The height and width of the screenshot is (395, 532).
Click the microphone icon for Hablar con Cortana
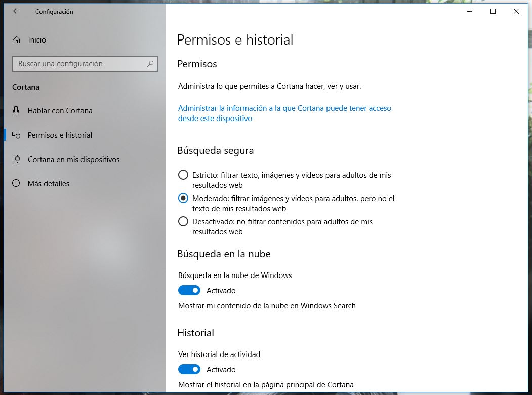pos(17,111)
